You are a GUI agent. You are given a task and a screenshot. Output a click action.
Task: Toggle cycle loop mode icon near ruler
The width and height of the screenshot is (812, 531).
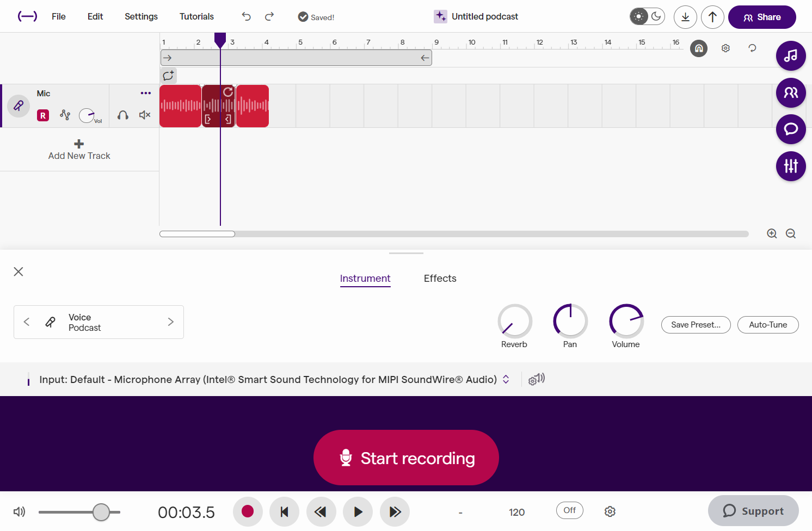click(752, 48)
